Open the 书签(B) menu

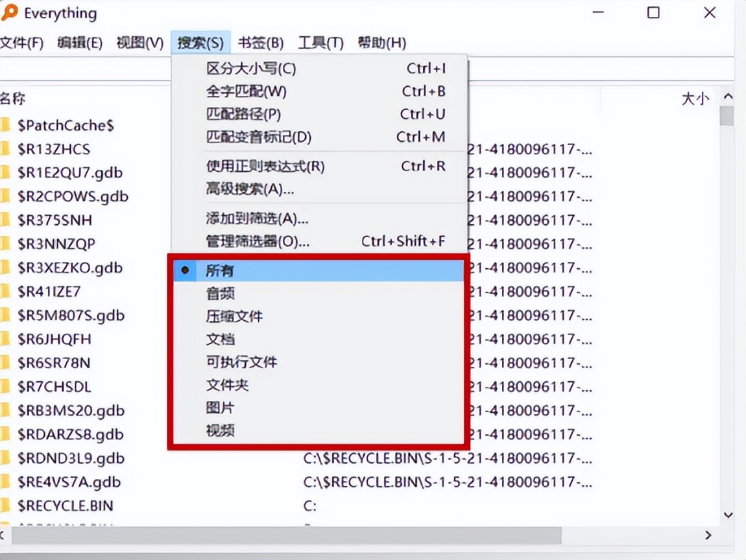click(261, 43)
